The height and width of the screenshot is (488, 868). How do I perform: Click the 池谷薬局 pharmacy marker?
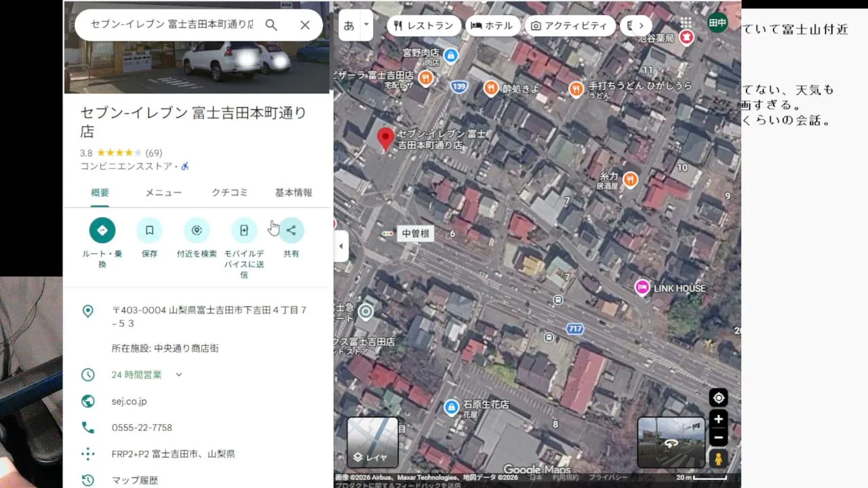pos(686,38)
